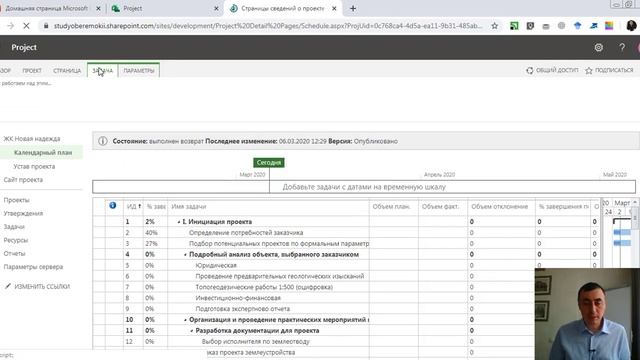The image size is (640, 360).
Task: Select task Проведение предварительных геологических изысканий
Action: tap(280, 276)
